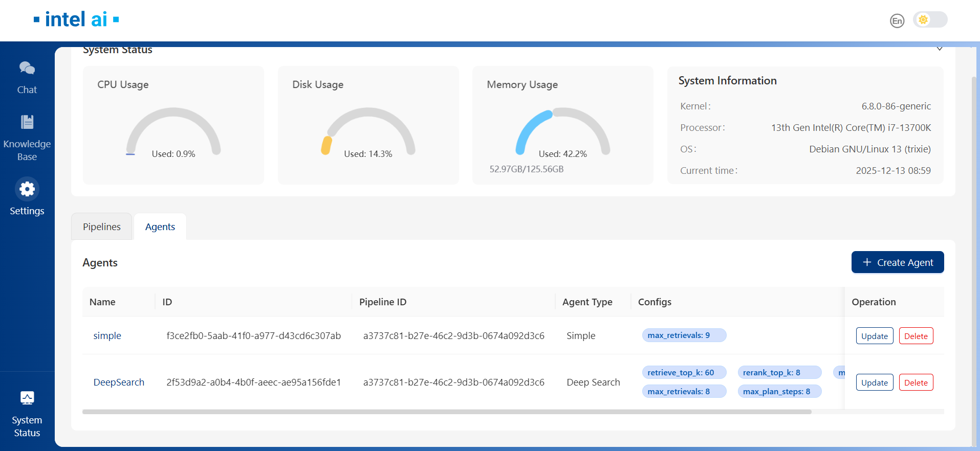Click the Settings gear icon
This screenshot has width=980, height=451.
[x=27, y=189]
